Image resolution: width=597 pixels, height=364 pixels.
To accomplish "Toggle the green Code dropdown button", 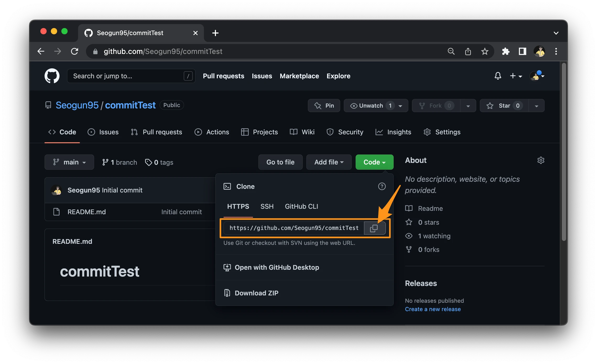I will click(x=375, y=162).
